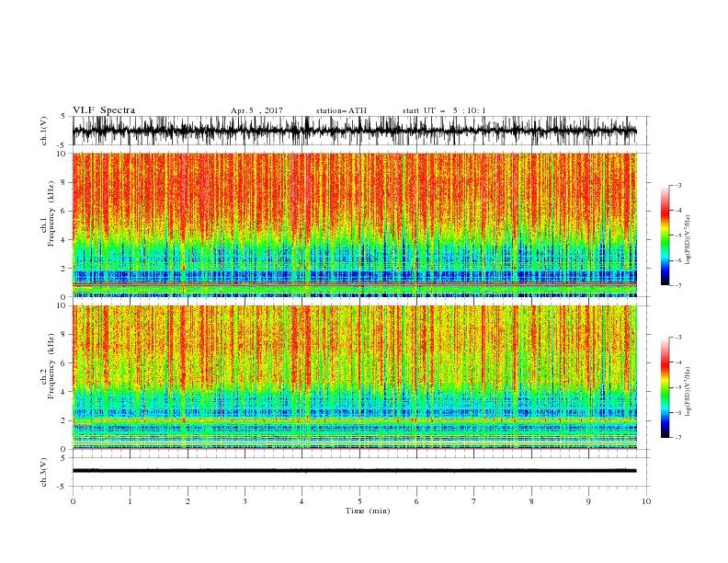Click the "-6" tick on ch.2 color bar
Image resolution: width=728 pixels, height=563 pixels.
677,412
